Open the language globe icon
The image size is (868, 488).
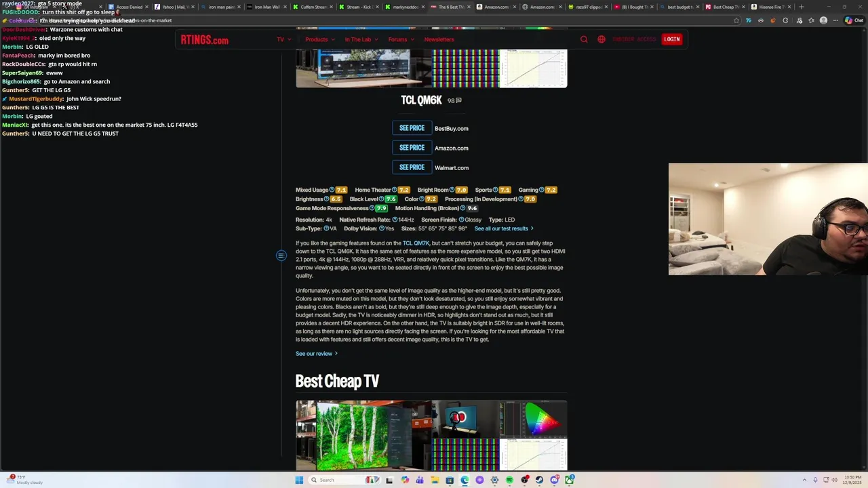pyautogui.click(x=601, y=39)
